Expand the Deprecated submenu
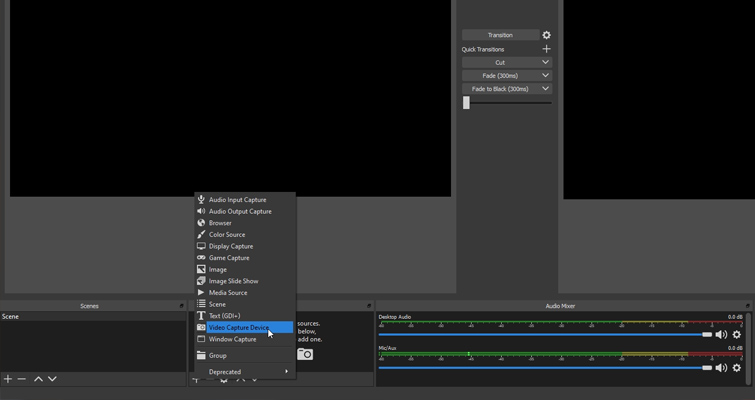 [x=245, y=372]
